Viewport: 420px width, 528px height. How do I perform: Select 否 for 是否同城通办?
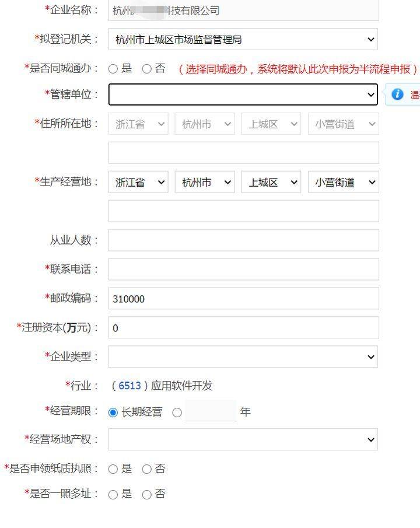pyautogui.click(x=146, y=69)
